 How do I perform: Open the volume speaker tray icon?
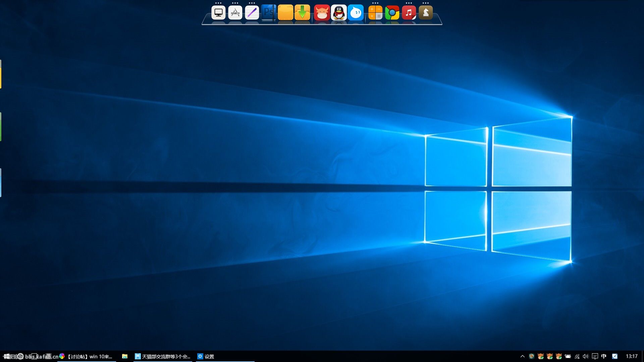[586, 356]
